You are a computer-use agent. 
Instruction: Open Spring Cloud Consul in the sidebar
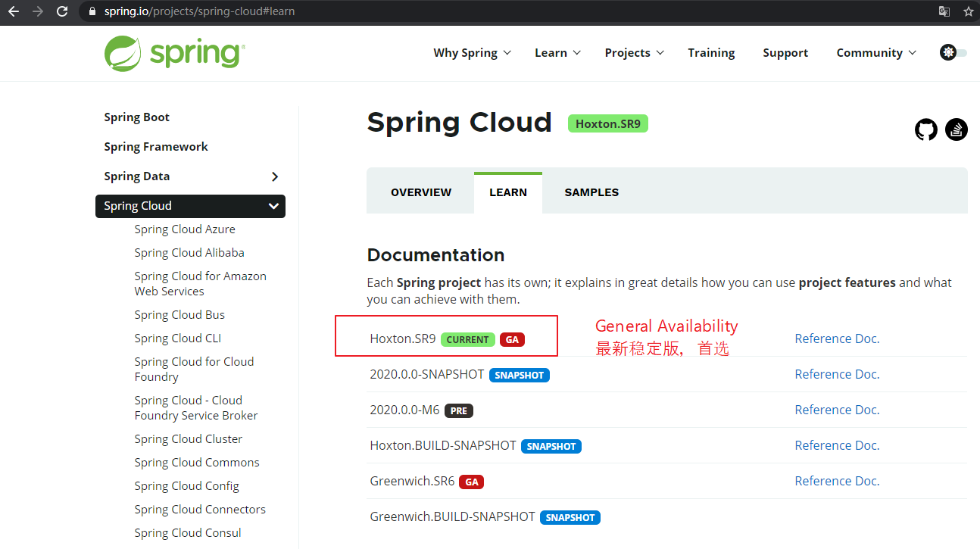(188, 533)
